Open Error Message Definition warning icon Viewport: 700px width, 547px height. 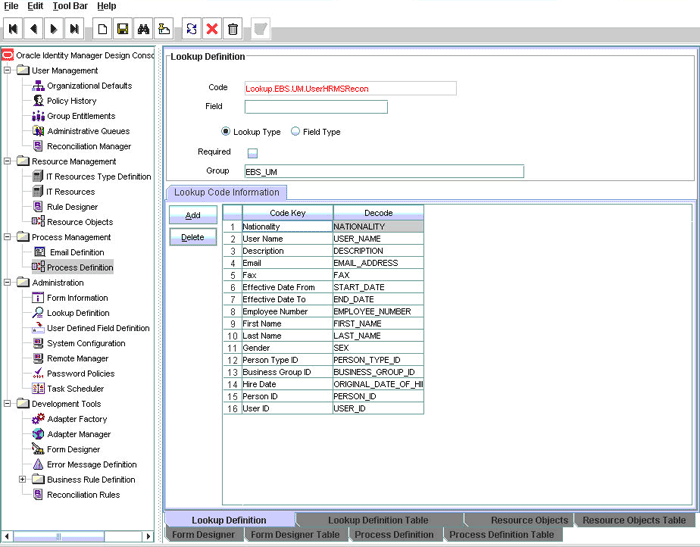pos(38,464)
